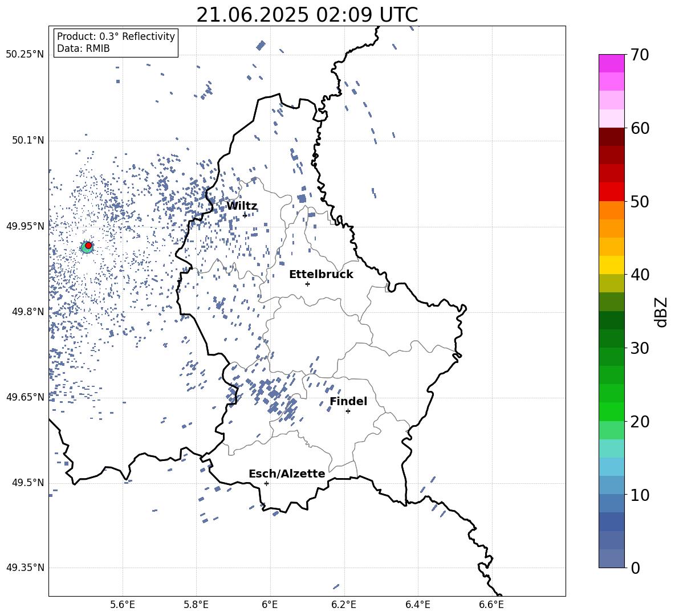Click the bright red 50 dBZ colorbar segment
Viewport: 675px width, 616px height.
(x=611, y=192)
